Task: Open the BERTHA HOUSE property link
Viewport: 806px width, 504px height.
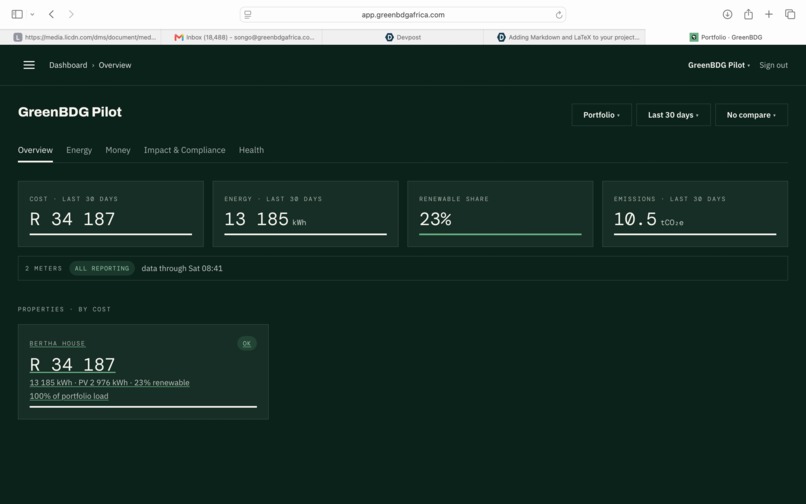Action: (x=57, y=344)
